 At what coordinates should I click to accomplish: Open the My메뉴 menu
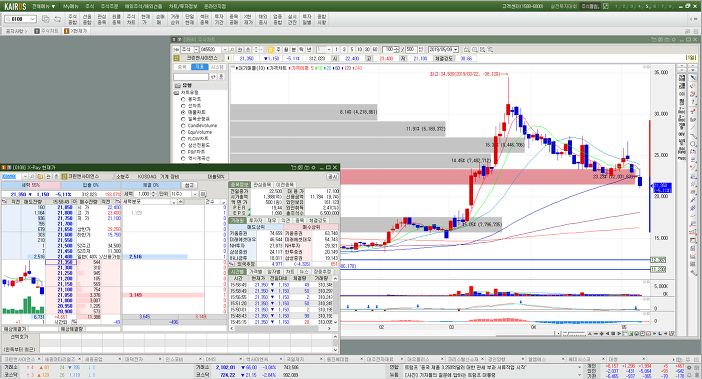click(70, 6)
